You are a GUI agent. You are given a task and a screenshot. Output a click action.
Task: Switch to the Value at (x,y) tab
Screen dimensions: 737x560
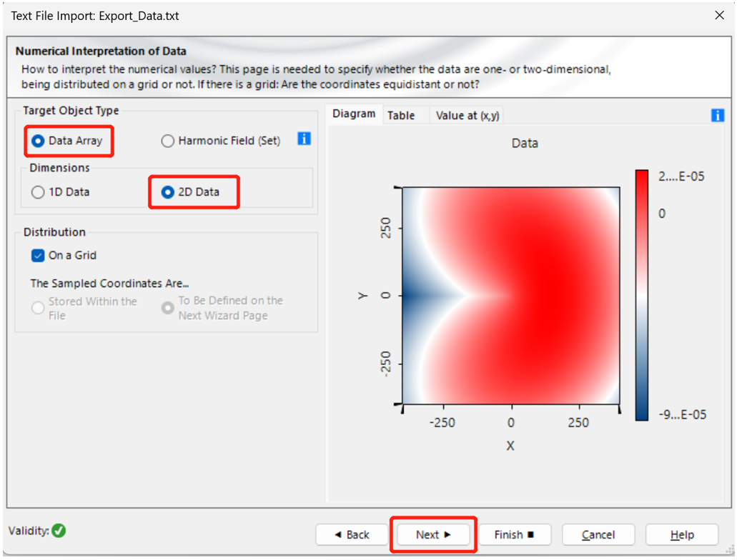[467, 115]
